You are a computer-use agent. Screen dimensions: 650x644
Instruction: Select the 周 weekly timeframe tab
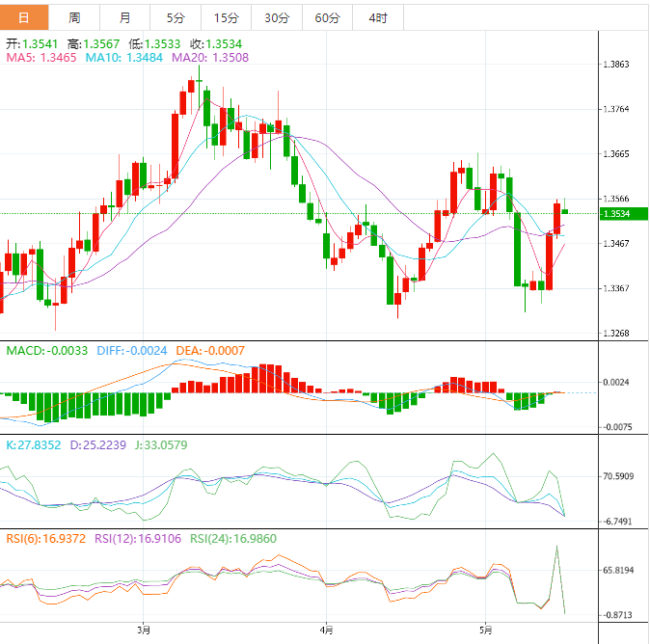click(x=74, y=18)
